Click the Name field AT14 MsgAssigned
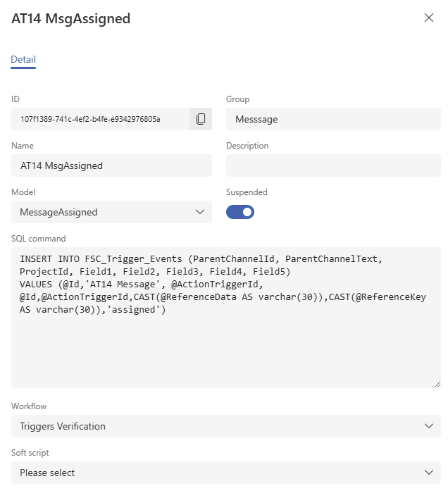448x500 pixels. coord(111,165)
